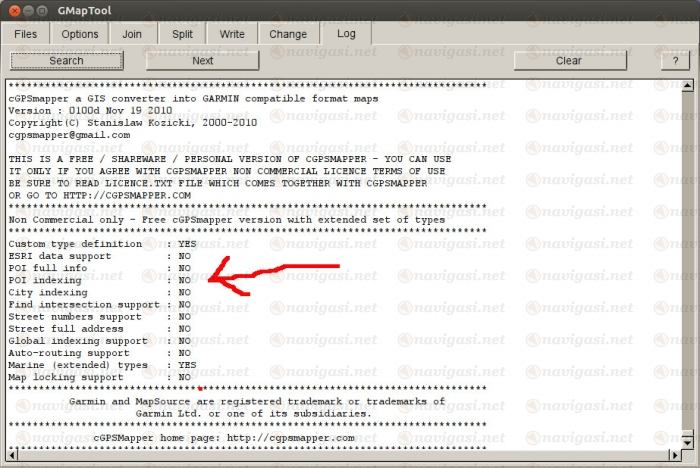Viewport: 700px width, 468px height.
Task: Select the Log tab
Action: 346,34
